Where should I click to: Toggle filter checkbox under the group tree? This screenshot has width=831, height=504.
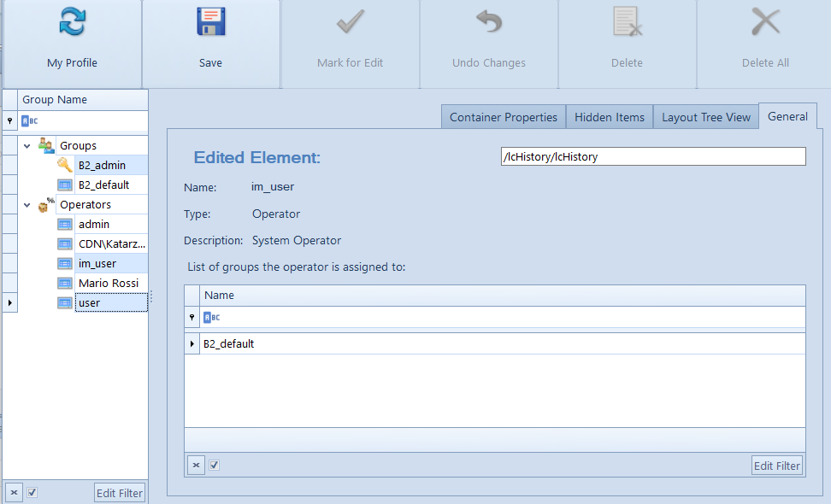coord(32,492)
